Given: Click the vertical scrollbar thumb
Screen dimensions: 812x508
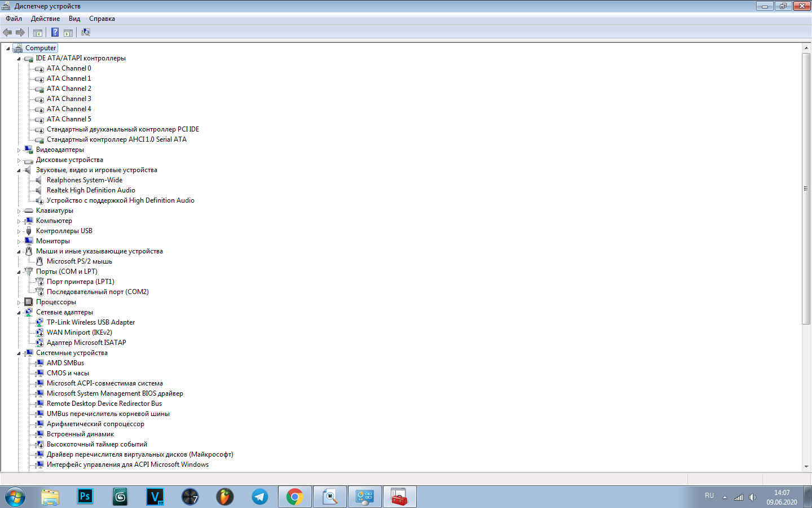Looking at the screenshot, I should tap(806, 189).
